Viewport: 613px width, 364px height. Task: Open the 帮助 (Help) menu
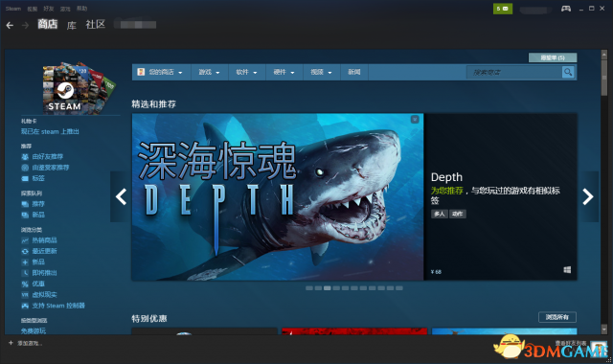click(x=81, y=9)
